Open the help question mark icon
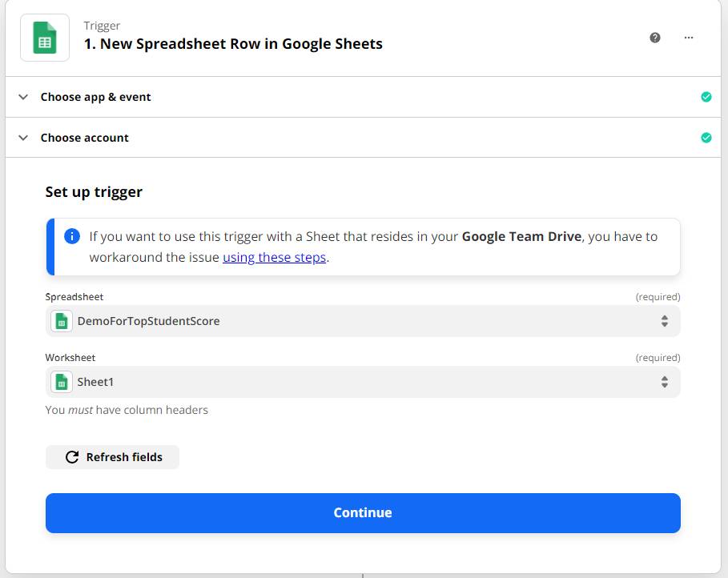Viewport: 728px width, 578px height. coord(654,38)
